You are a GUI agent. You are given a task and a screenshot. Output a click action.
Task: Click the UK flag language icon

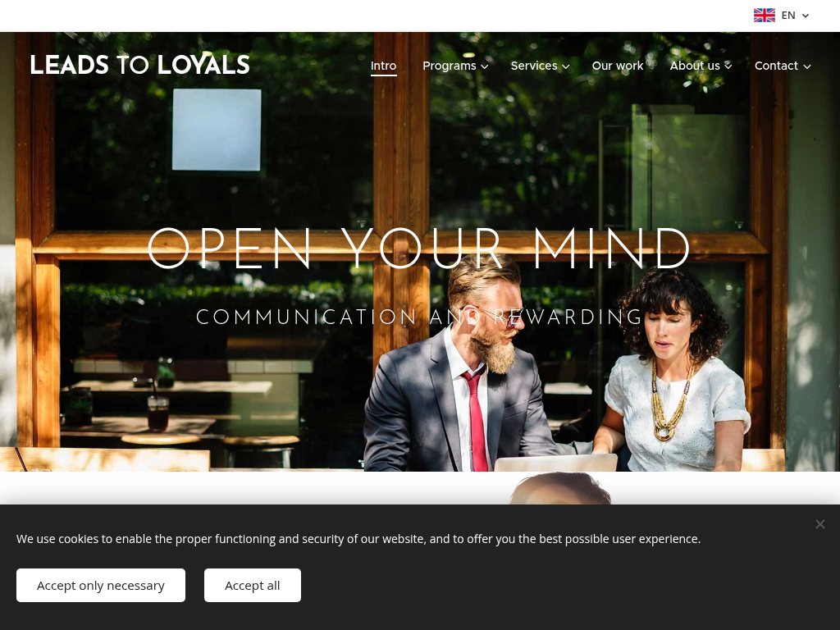tap(764, 16)
